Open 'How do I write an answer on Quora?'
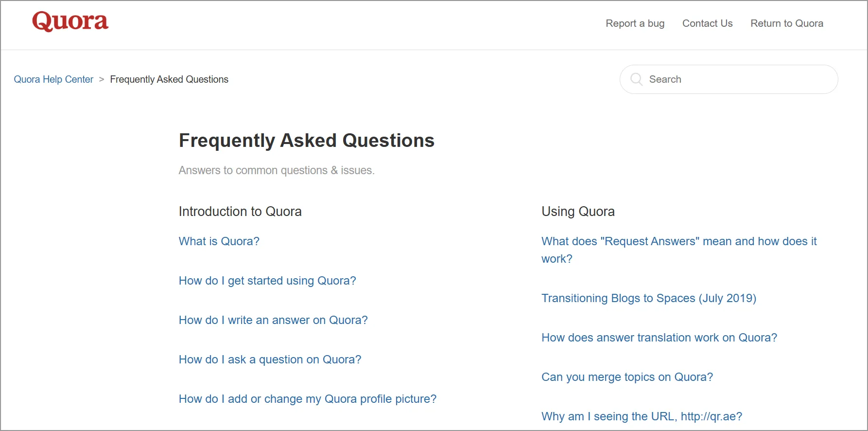 (x=273, y=320)
